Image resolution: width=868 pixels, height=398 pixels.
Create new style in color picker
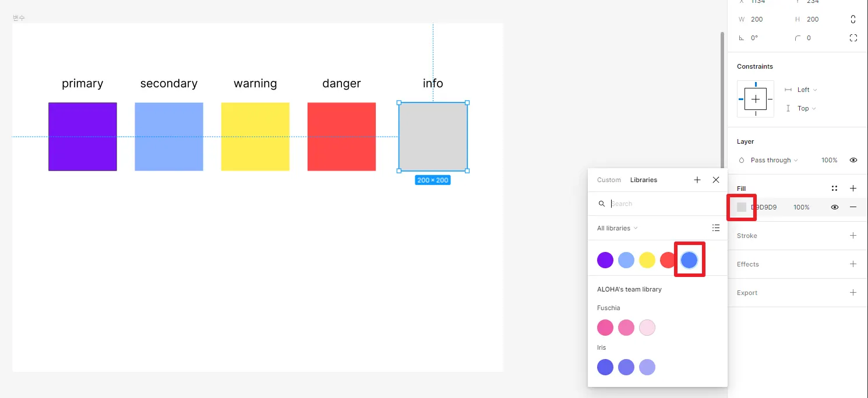click(x=697, y=180)
